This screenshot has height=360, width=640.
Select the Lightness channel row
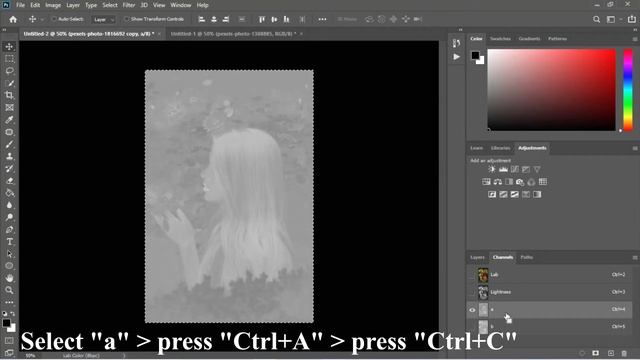(x=549, y=292)
